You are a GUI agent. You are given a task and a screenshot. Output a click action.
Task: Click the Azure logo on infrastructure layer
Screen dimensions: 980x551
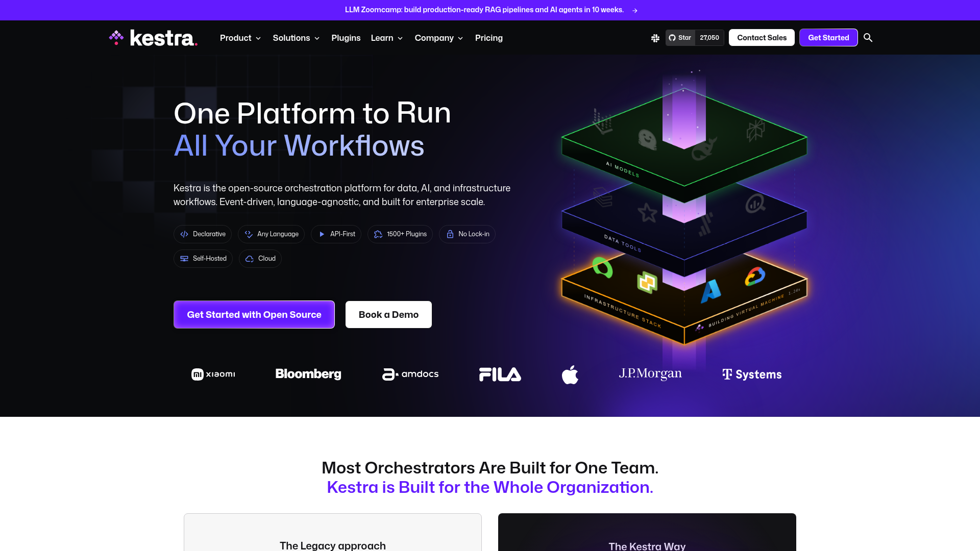(710, 291)
